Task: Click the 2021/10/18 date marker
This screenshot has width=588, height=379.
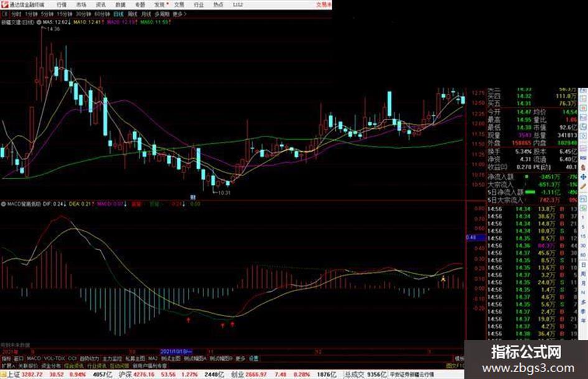Action: [x=176, y=351]
